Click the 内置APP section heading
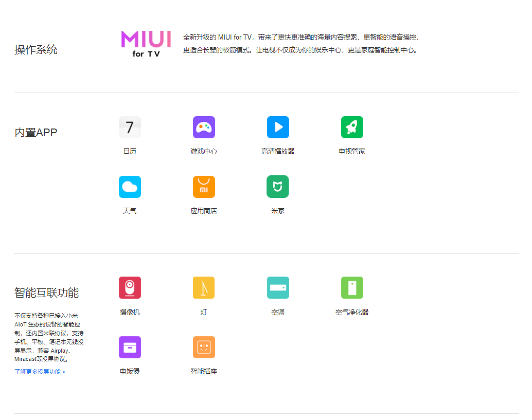532x420 pixels. pyautogui.click(x=36, y=133)
